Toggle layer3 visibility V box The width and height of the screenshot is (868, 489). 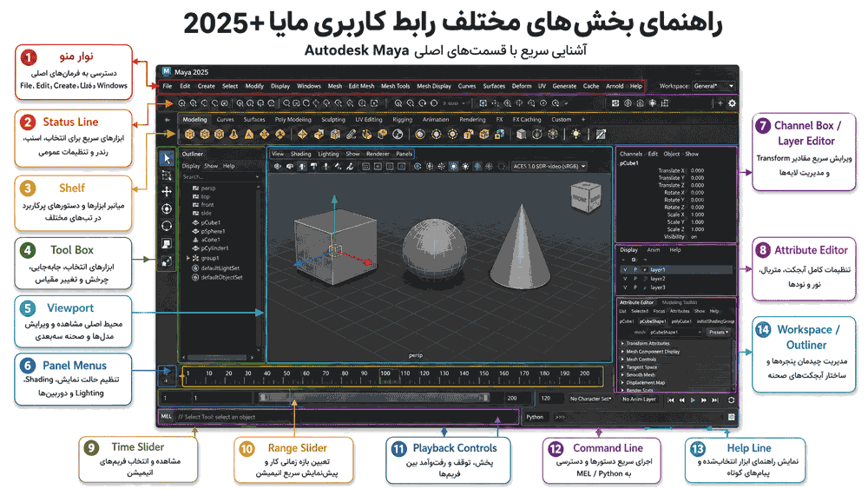(x=625, y=287)
